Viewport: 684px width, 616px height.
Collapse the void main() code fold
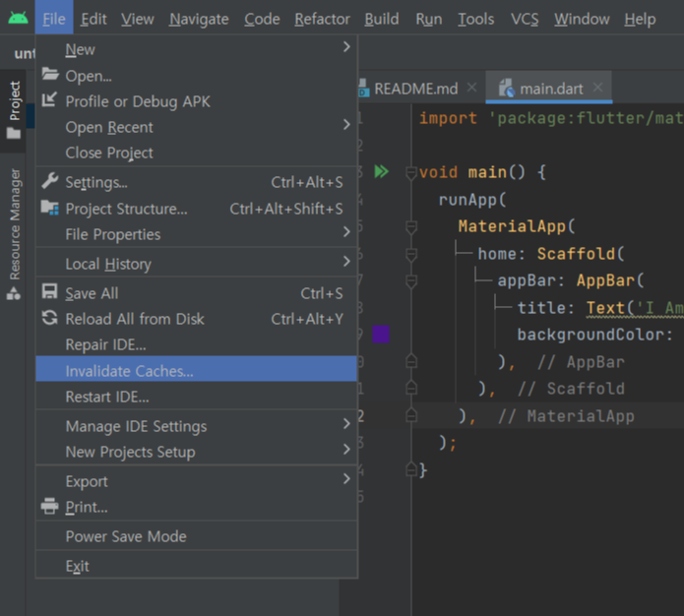pos(411,173)
